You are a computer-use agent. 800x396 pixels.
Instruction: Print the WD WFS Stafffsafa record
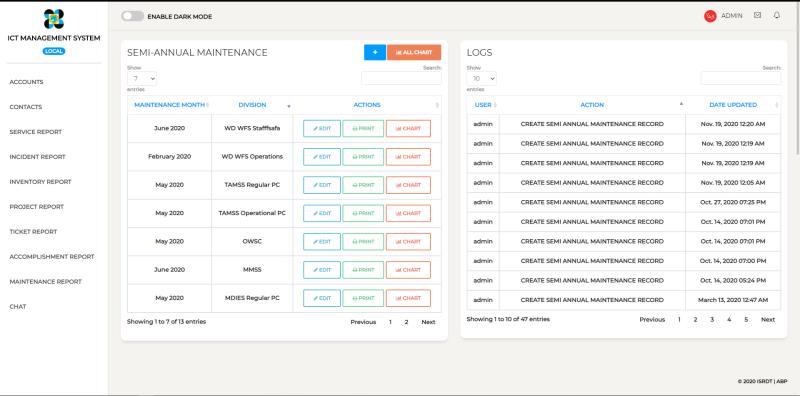click(x=363, y=129)
